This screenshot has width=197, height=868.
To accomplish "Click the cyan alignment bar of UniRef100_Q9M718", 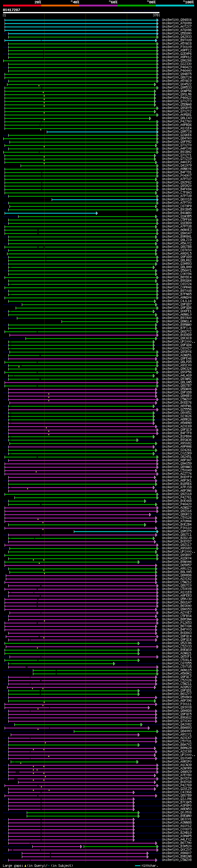I will point(103,132).
